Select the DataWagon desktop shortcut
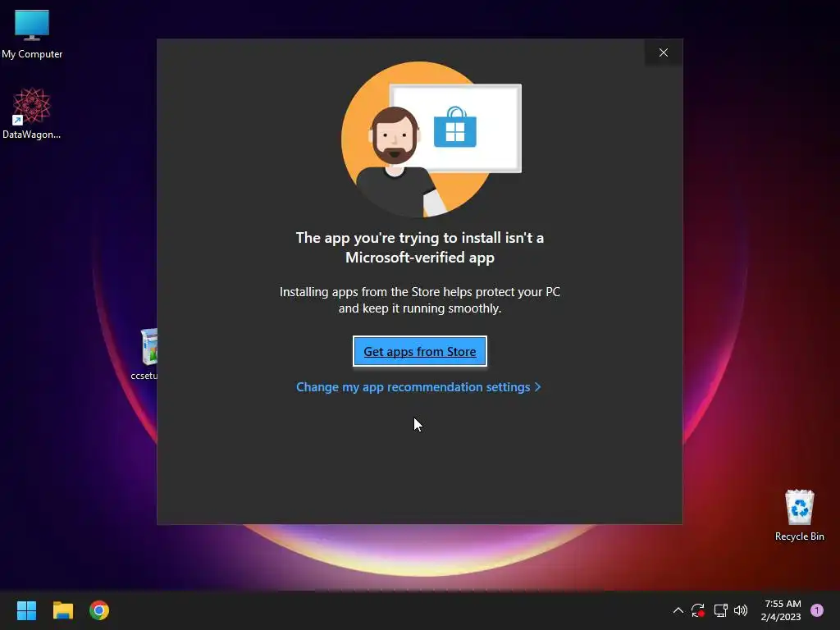Image resolution: width=840 pixels, height=630 pixels. coord(32,113)
